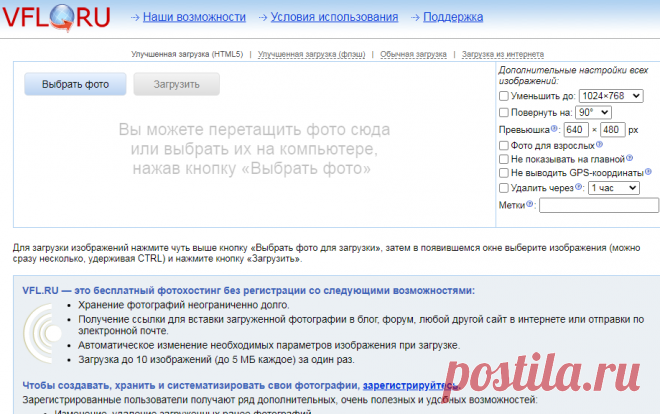Tick Не показывать на главной checkbox
660x414 pixels.
pos(504,159)
